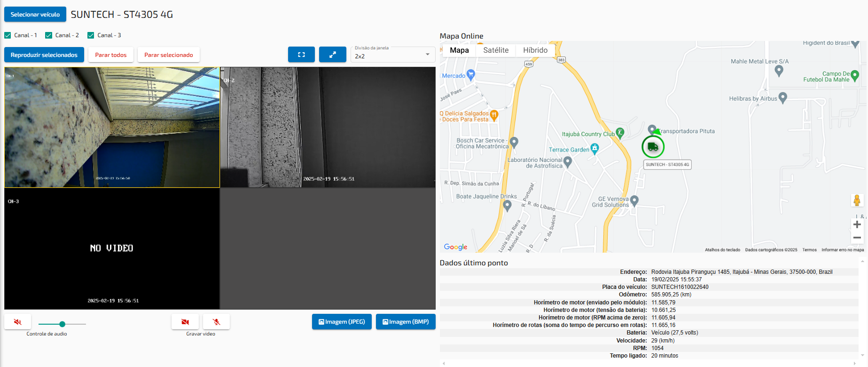Click the expand diagonal arrows icon button
868x367 pixels.
tap(333, 55)
